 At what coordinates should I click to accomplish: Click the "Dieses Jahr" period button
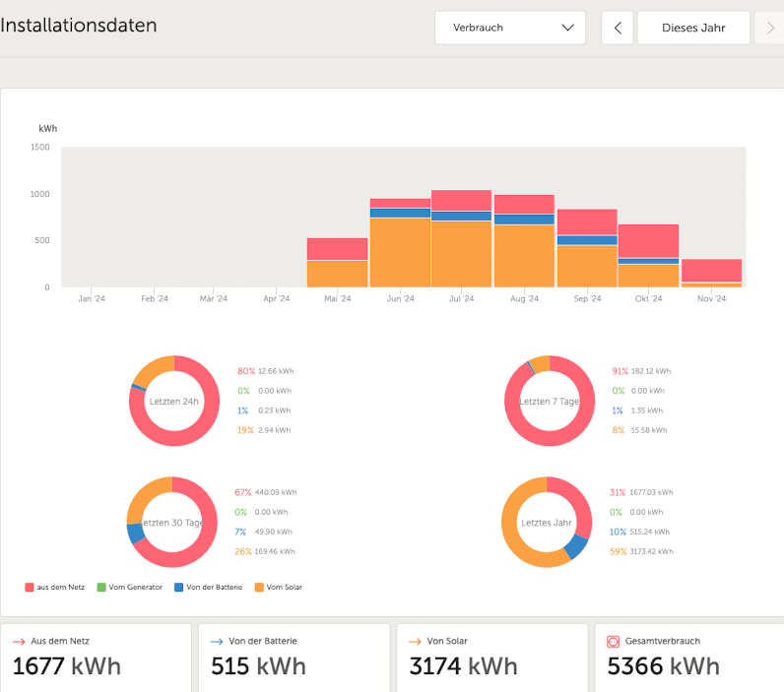point(693,28)
